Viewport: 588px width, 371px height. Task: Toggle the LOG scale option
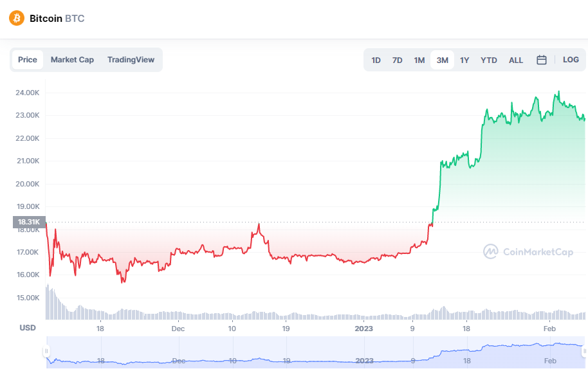pyautogui.click(x=571, y=60)
